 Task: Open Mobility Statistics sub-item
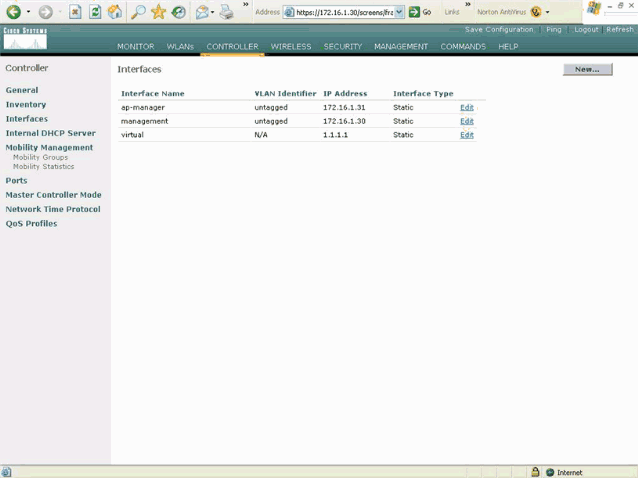[44, 167]
